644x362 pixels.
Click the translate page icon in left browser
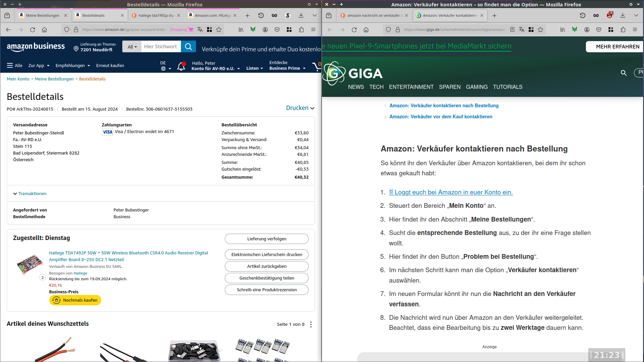coord(200,29)
